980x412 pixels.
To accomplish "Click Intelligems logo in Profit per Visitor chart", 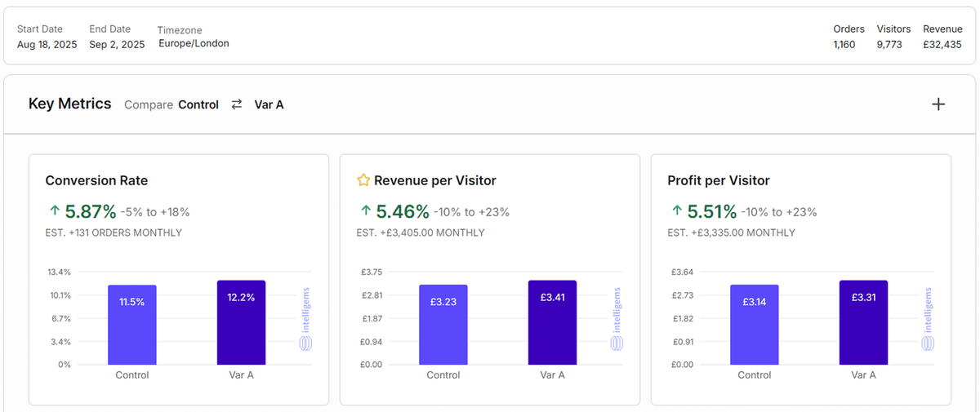I will pos(928,320).
